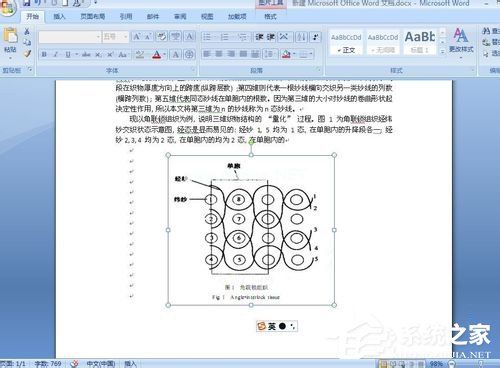Screen dimensions: 500x368
Task: Toggle Center alignment
Action: 219,54
